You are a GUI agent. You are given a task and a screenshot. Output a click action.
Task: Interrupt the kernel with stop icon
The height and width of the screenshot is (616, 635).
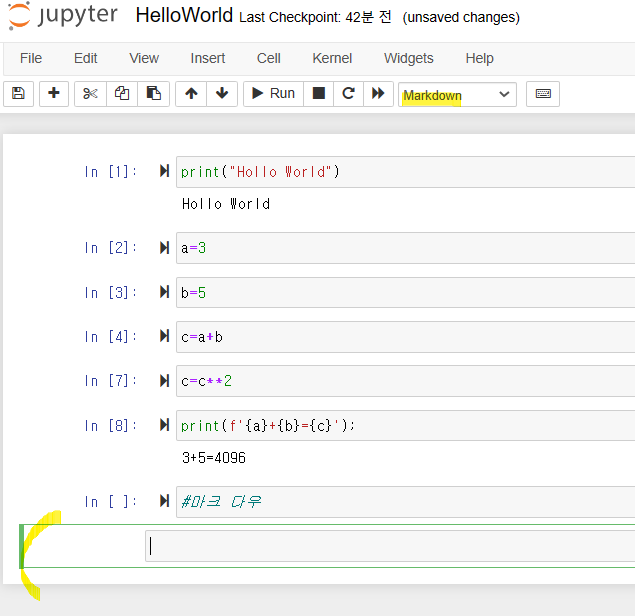click(x=319, y=94)
